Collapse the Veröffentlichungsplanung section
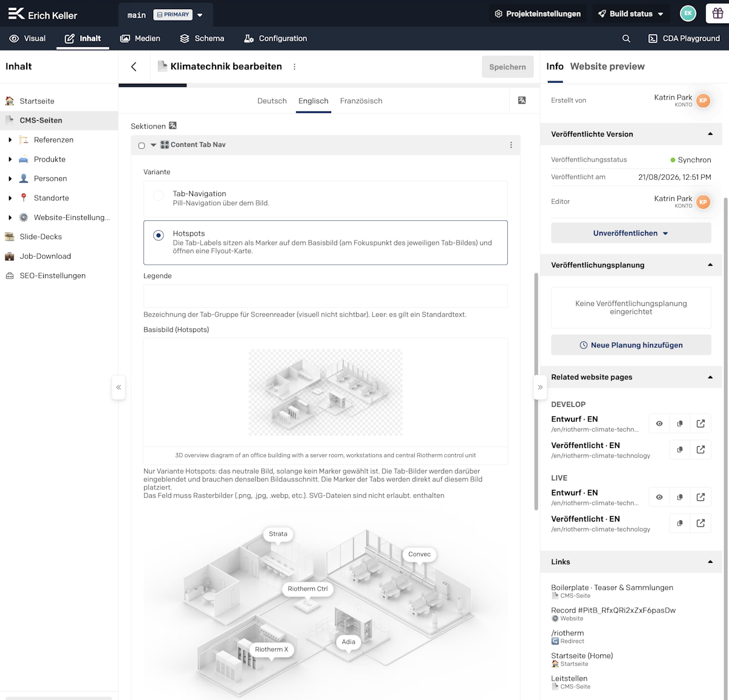This screenshot has width=729, height=700. point(710,265)
